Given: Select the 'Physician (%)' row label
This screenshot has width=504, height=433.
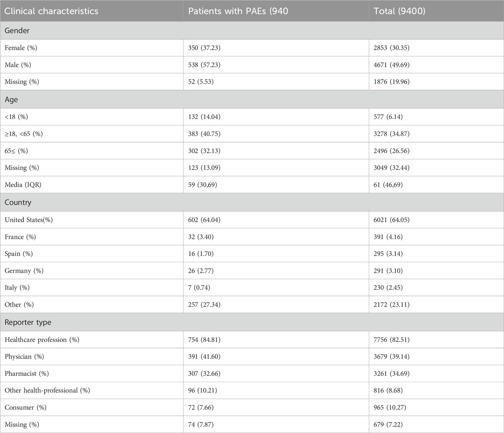Looking at the screenshot, I should pos(24,357).
